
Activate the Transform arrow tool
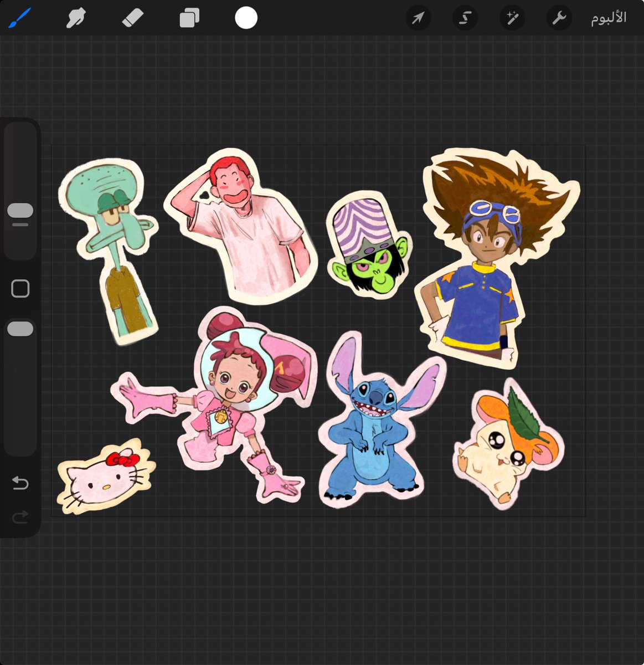pyautogui.click(x=418, y=18)
